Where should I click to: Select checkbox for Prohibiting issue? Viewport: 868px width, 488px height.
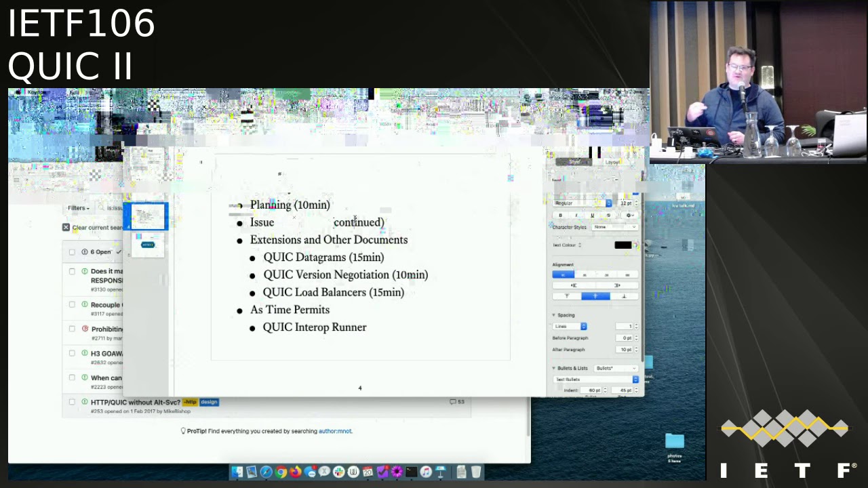coord(72,329)
